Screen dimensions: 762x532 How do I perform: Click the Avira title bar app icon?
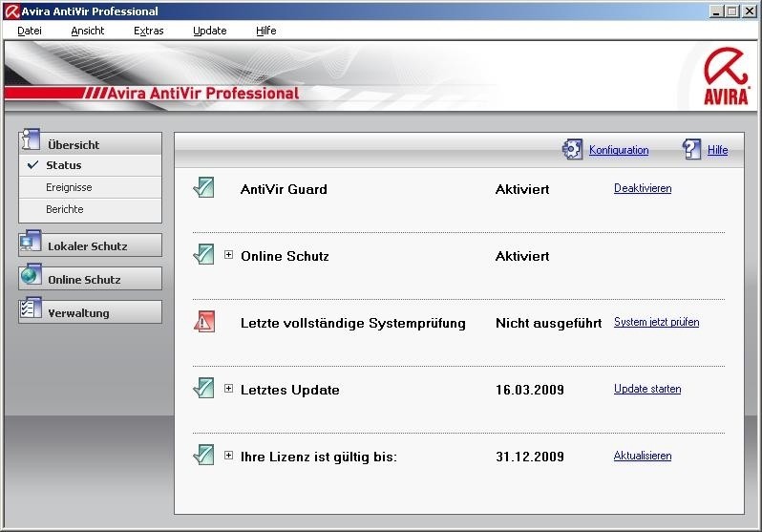(x=11, y=11)
